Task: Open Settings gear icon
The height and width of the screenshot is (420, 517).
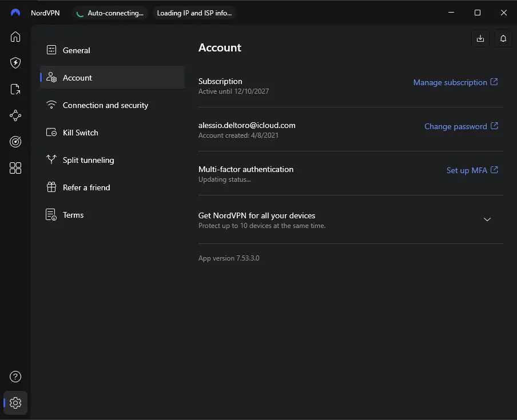Action: [15, 403]
